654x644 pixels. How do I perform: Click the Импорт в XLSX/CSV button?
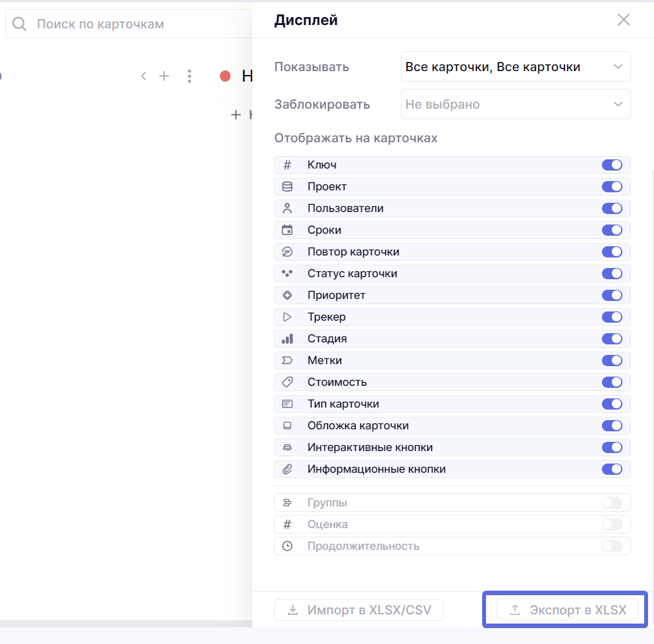[359, 610]
